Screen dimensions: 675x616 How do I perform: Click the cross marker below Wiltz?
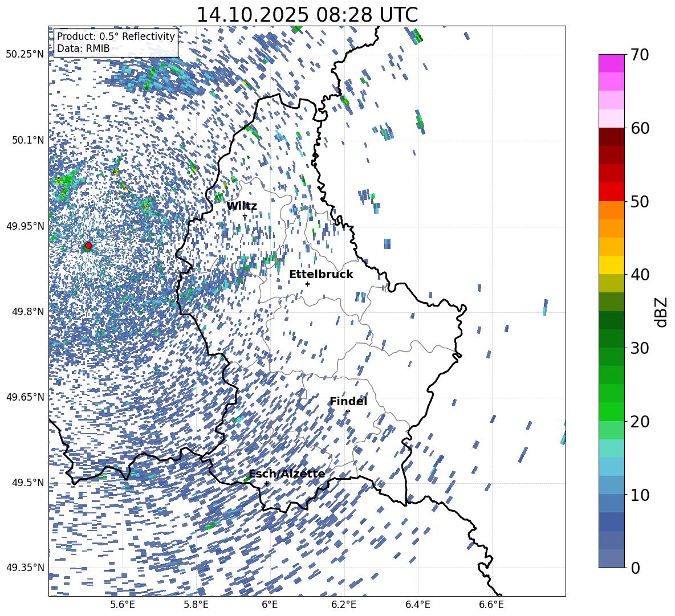pos(245,215)
